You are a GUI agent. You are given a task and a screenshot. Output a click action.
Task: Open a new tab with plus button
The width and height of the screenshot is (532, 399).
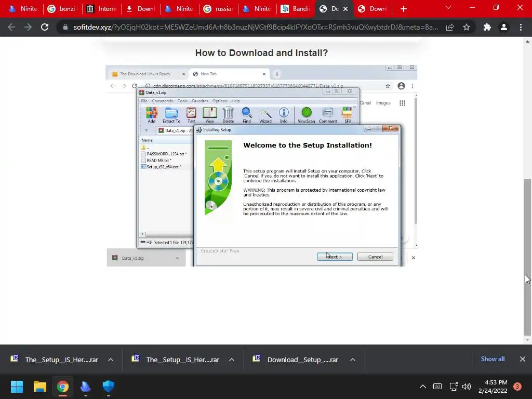click(403, 9)
